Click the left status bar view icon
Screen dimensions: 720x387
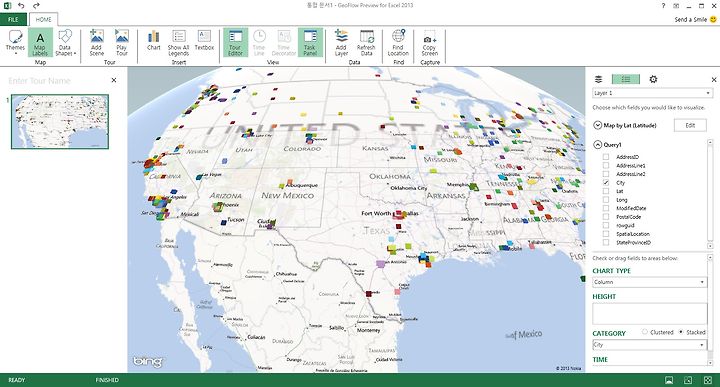coord(669,380)
